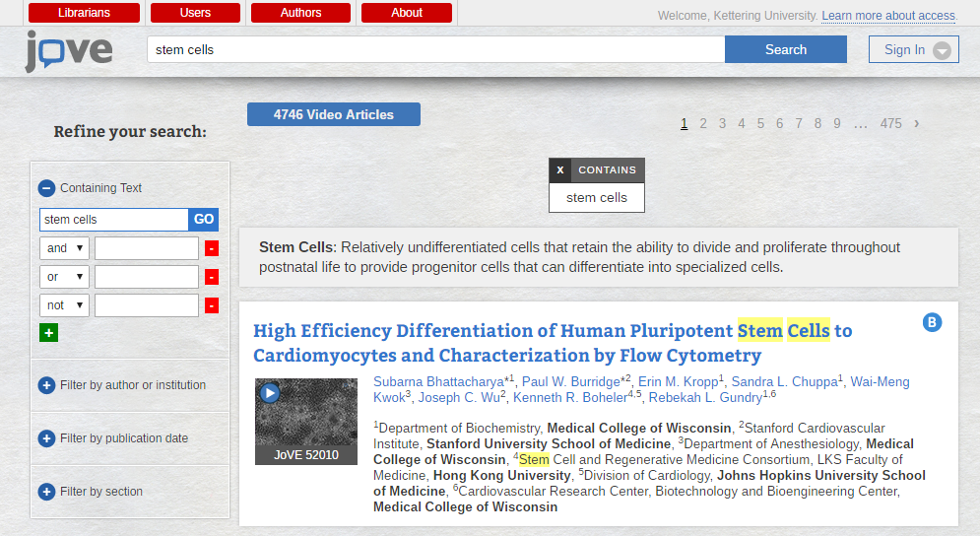Open the 'or' operator dropdown

pos(64,277)
